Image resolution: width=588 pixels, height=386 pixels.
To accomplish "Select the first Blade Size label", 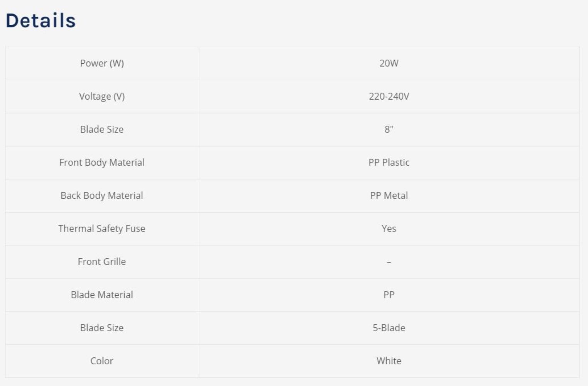I will 102,129.
